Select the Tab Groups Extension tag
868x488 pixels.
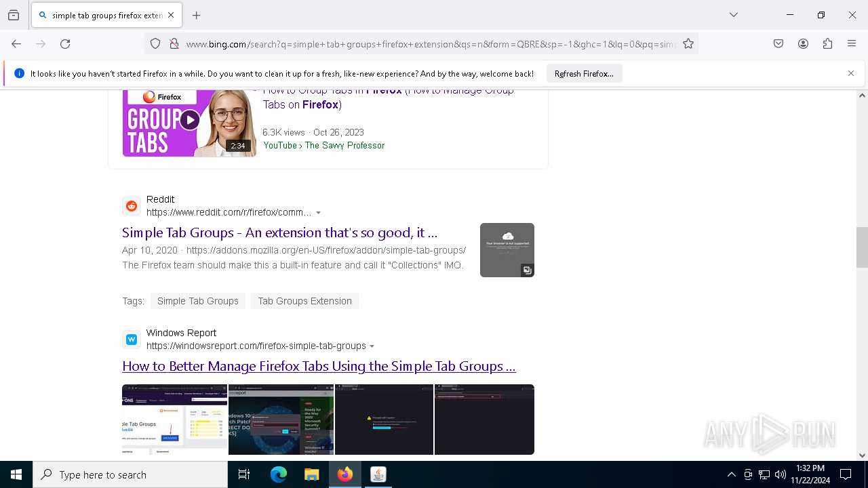point(304,301)
